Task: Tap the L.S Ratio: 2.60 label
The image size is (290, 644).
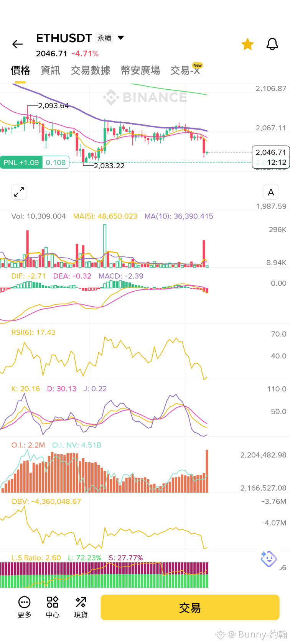Action: (36, 558)
